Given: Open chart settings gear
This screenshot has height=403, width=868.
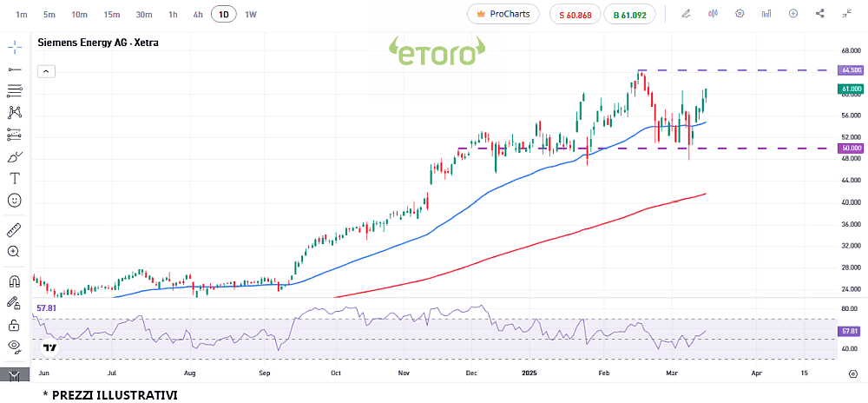Looking at the screenshot, I should click(740, 14).
